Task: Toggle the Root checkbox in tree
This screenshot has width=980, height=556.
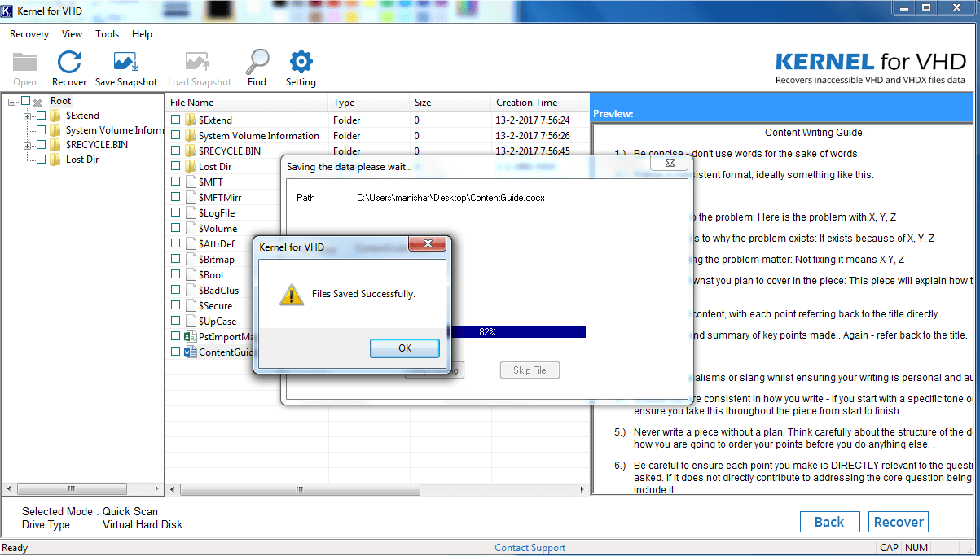Action: (x=25, y=101)
